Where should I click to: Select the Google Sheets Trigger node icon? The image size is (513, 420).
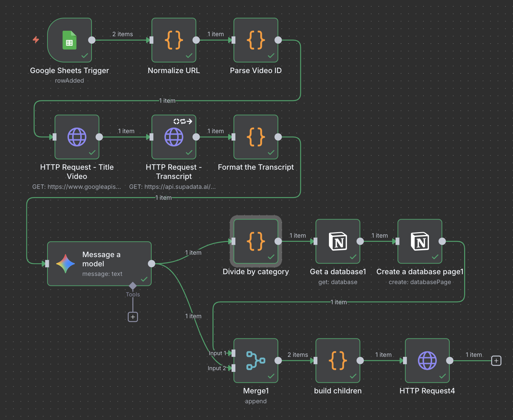coord(69,40)
